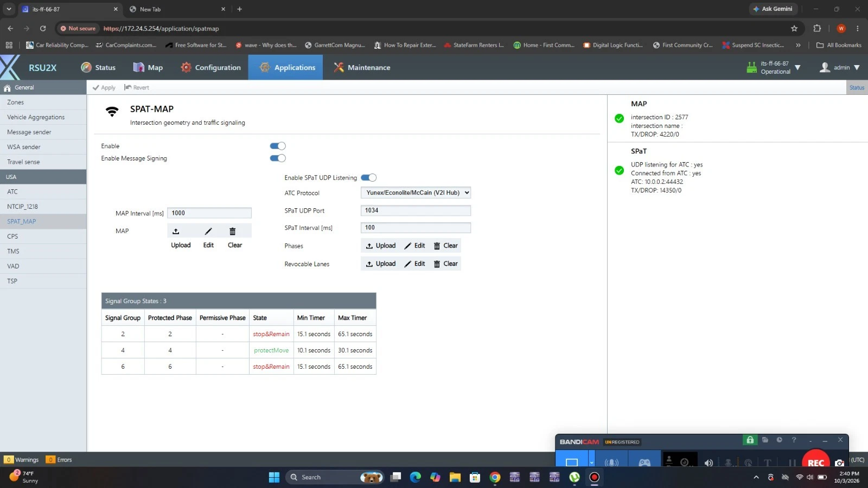Open the Errors counter
Viewport: 868px width, 488px height.
pyautogui.click(x=59, y=460)
